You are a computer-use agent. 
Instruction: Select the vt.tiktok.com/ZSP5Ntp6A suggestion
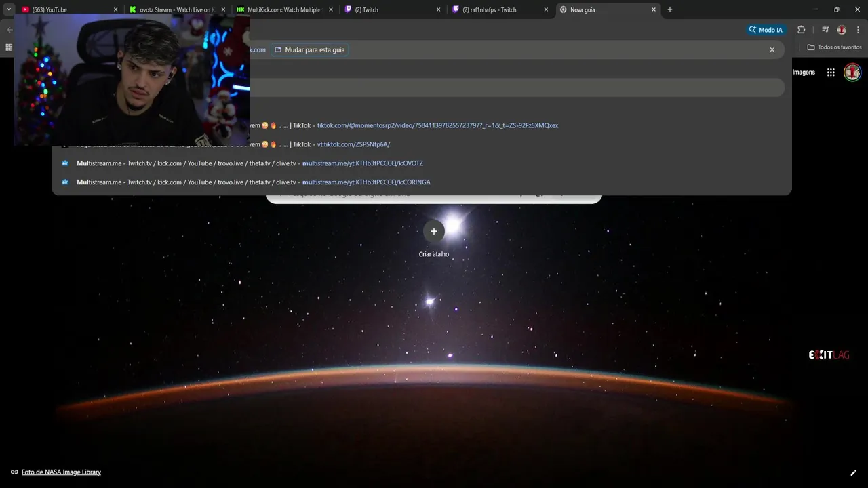coord(422,144)
